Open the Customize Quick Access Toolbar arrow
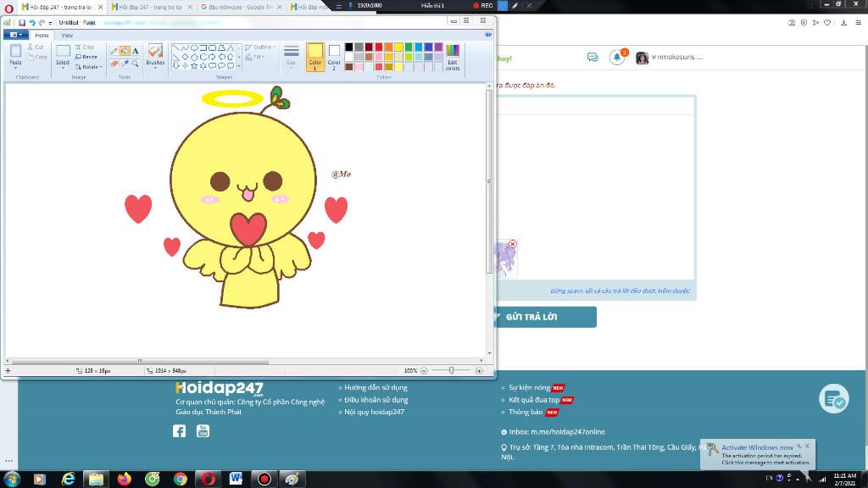The width and height of the screenshot is (868, 488). click(50, 23)
